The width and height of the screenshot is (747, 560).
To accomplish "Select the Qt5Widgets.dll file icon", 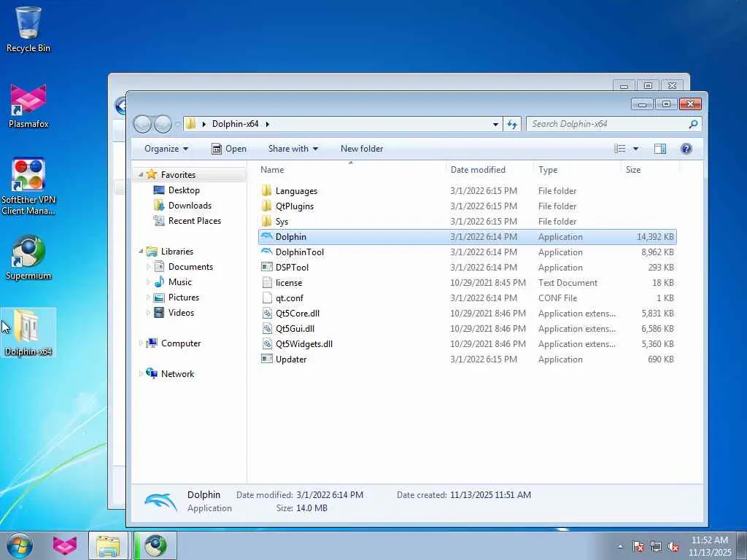I will point(267,344).
